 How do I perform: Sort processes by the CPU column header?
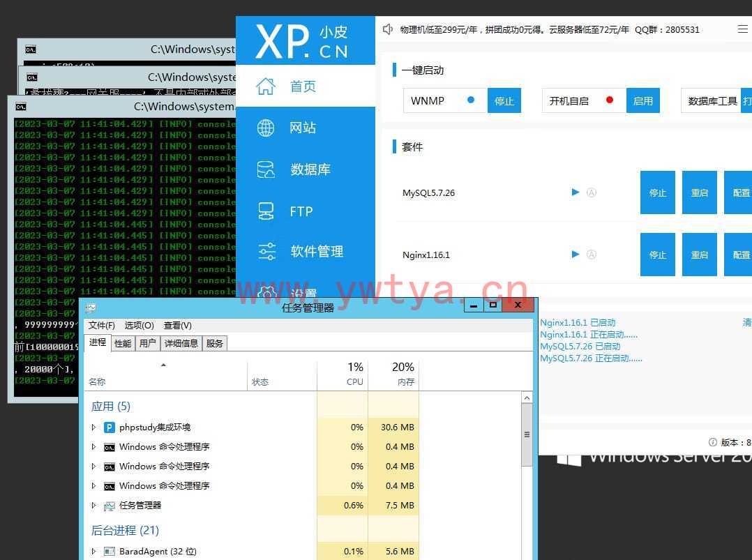343,374
